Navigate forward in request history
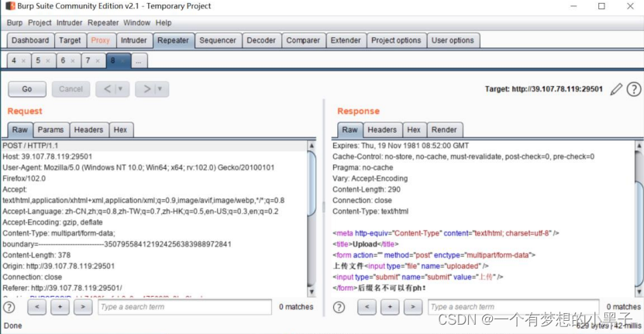644x334 pixels. [146, 89]
